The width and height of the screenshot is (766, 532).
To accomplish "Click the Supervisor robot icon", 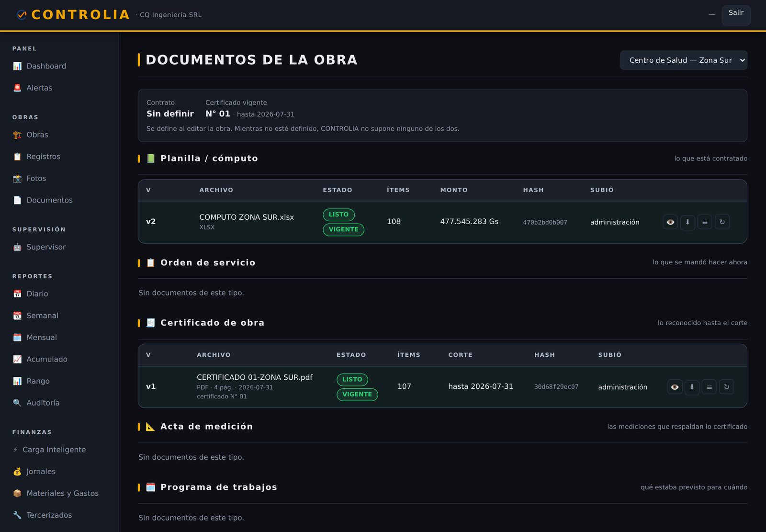I will pos(17,247).
